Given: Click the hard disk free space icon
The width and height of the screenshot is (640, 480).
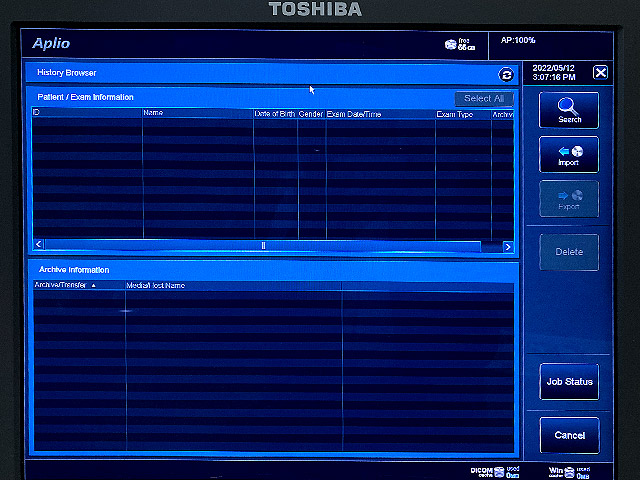Looking at the screenshot, I should tap(451, 44).
